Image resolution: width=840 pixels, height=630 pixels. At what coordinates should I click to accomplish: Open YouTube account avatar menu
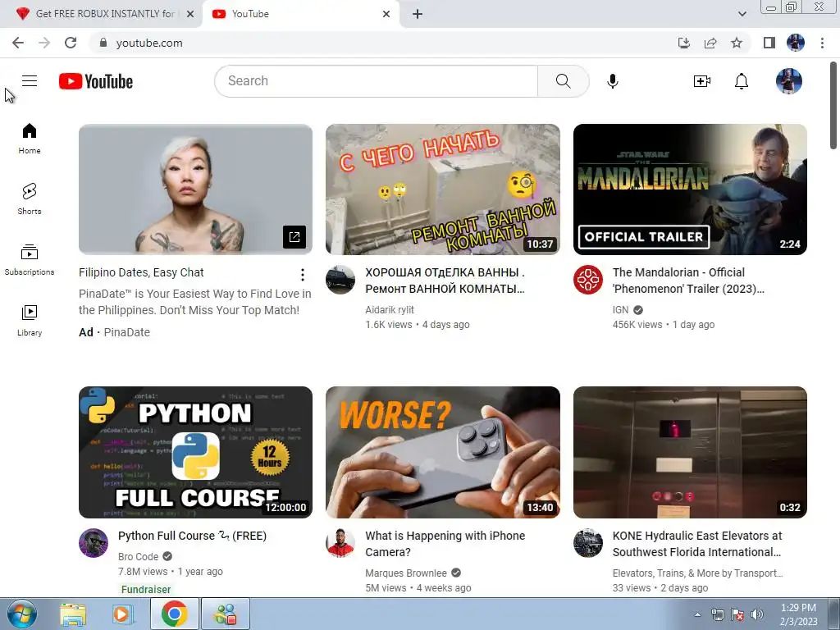[x=789, y=81]
